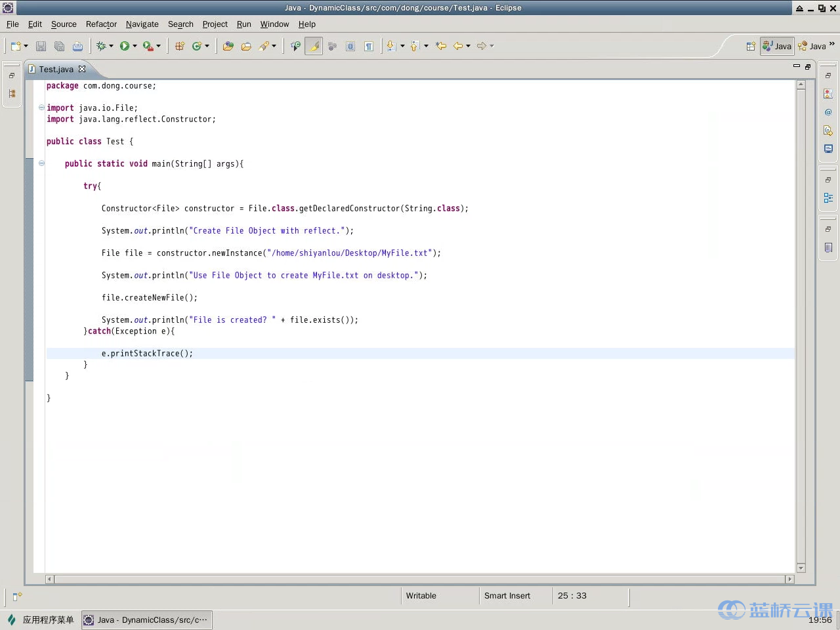Switch to the active Java perspective button
840x630 pixels.
(x=777, y=46)
